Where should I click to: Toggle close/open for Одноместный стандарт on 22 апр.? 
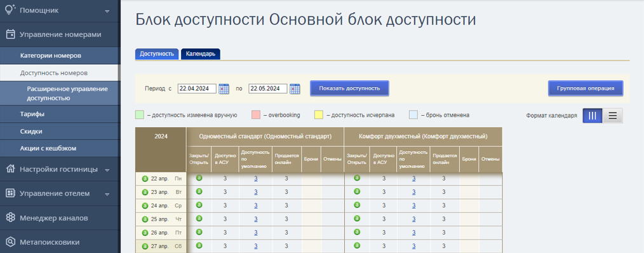point(199,178)
